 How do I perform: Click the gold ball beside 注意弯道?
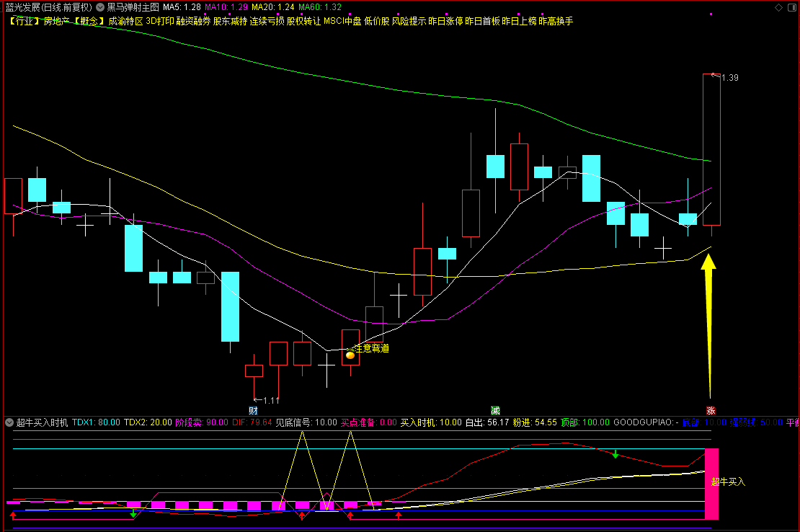tap(350, 355)
